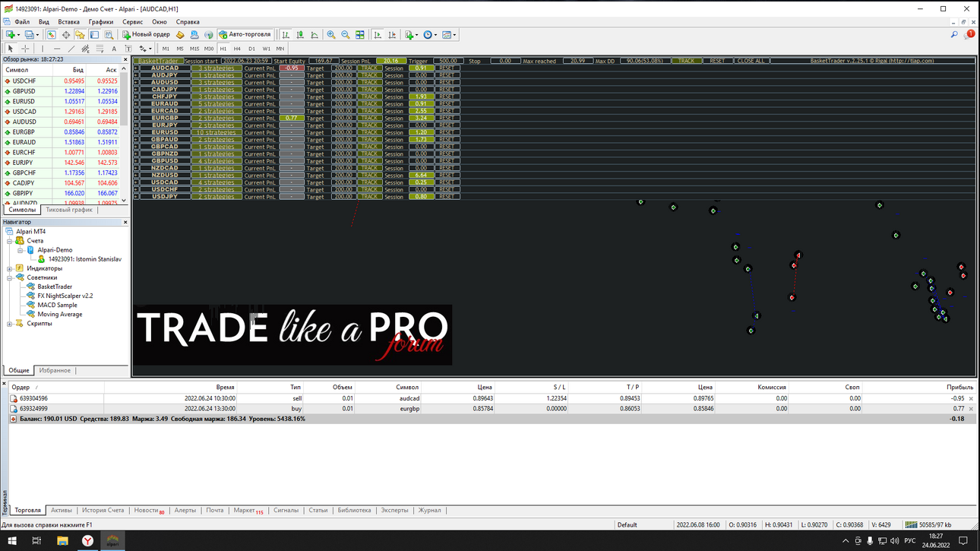
Task: Select the Fibonacci retracement tool
Action: point(100,49)
